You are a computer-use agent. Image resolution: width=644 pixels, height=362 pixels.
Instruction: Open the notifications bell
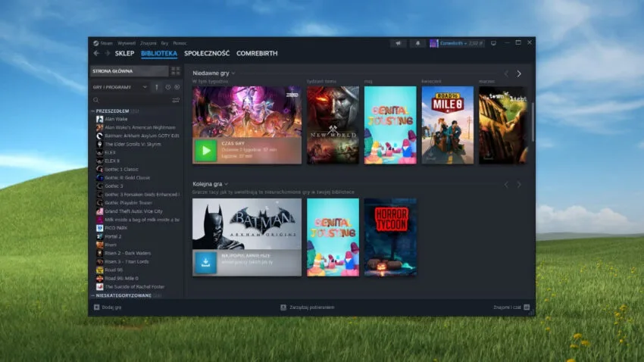pyautogui.click(x=417, y=43)
